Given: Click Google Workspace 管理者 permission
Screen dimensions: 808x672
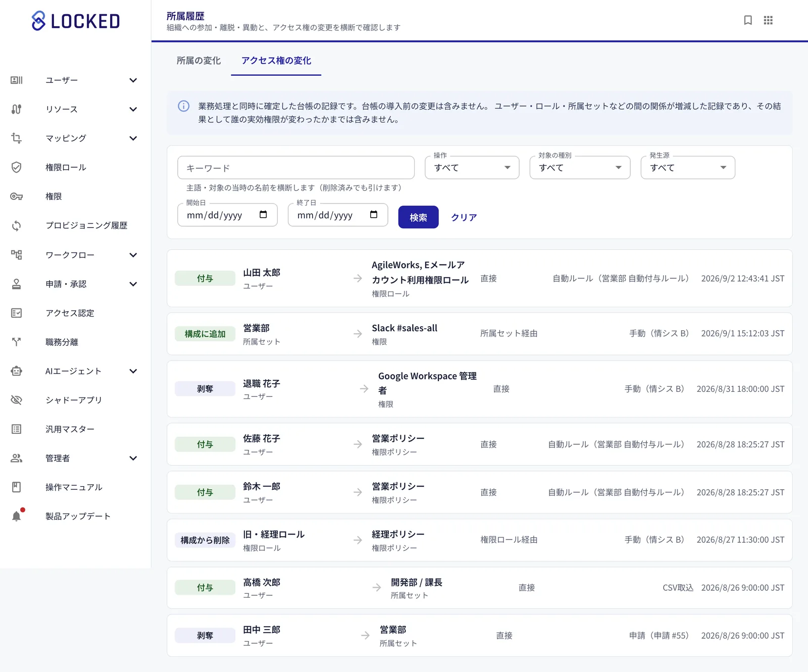Looking at the screenshot, I should (x=427, y=383).
